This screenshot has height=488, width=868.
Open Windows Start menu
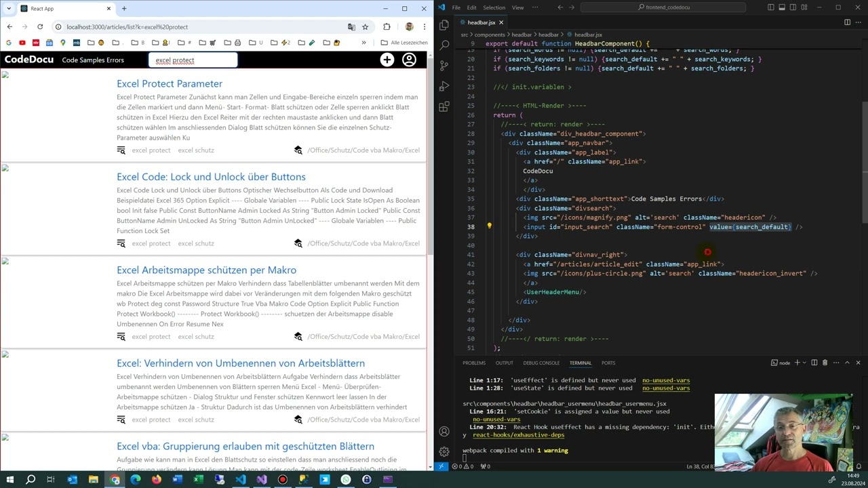tap(10, 479)
